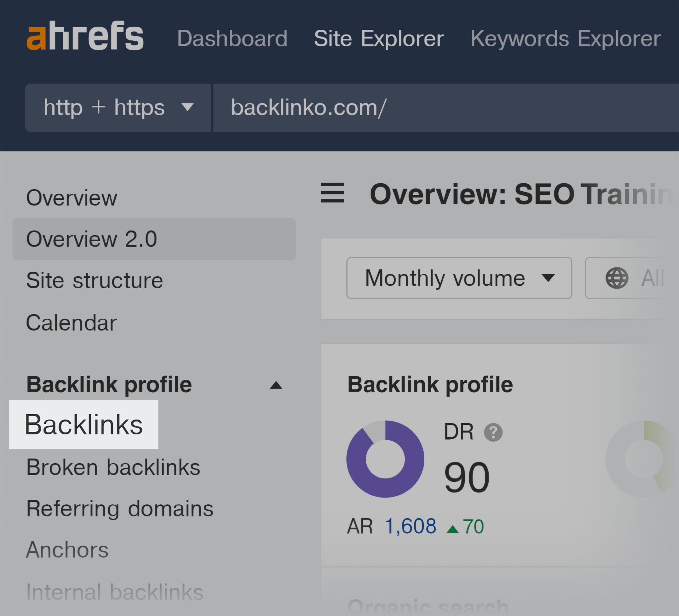Click the ahrefs logo
Image resolution: width=679 pixels, height=616 pixels.
coord(85,36)
